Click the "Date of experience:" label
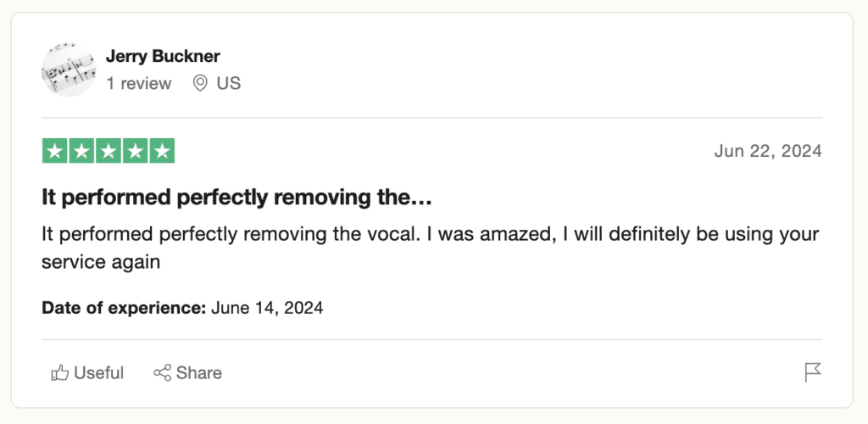The width and height of the screenshot is (868, 424). coord(124,308)
